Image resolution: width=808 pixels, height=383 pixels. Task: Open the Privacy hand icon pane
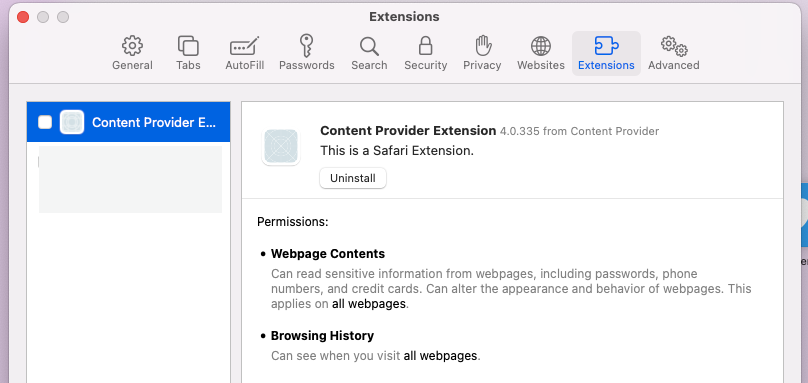[x=482, y=54]
